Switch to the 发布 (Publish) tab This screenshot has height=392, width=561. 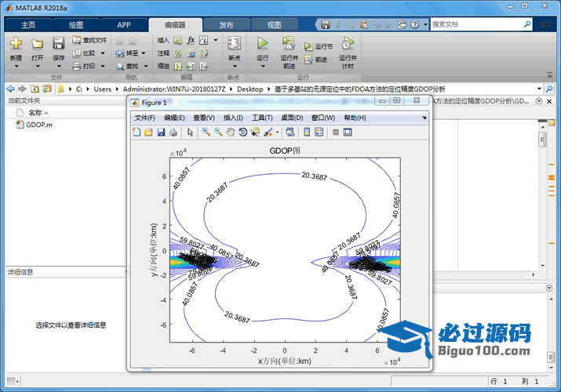(226, 25)
